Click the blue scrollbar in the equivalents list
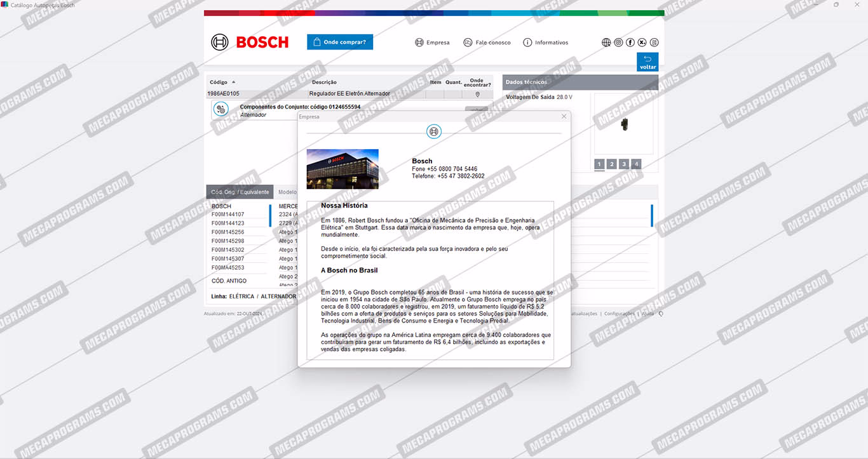Image resolution: width=868 pixels, height=459 pixels. [x=271, y=216]
